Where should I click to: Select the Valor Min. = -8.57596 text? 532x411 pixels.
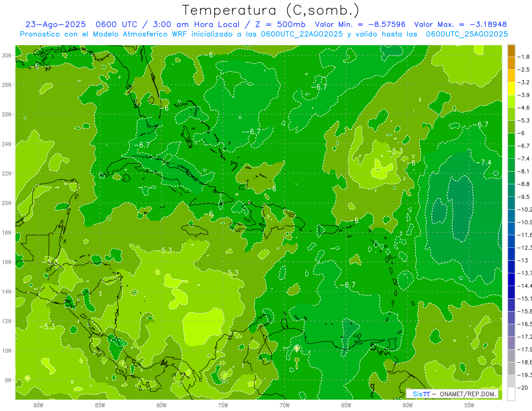tap(361, 24)
